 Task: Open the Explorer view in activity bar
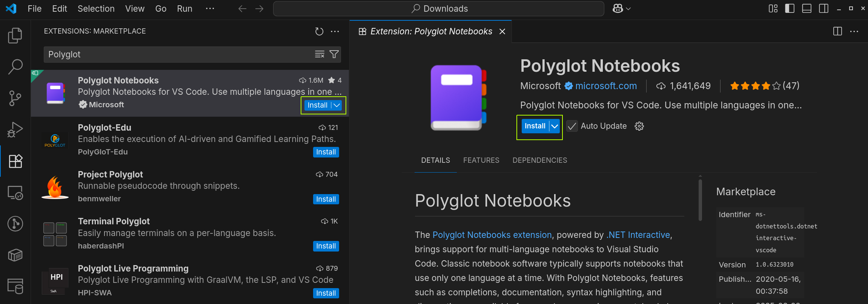(x=15, y=35)
